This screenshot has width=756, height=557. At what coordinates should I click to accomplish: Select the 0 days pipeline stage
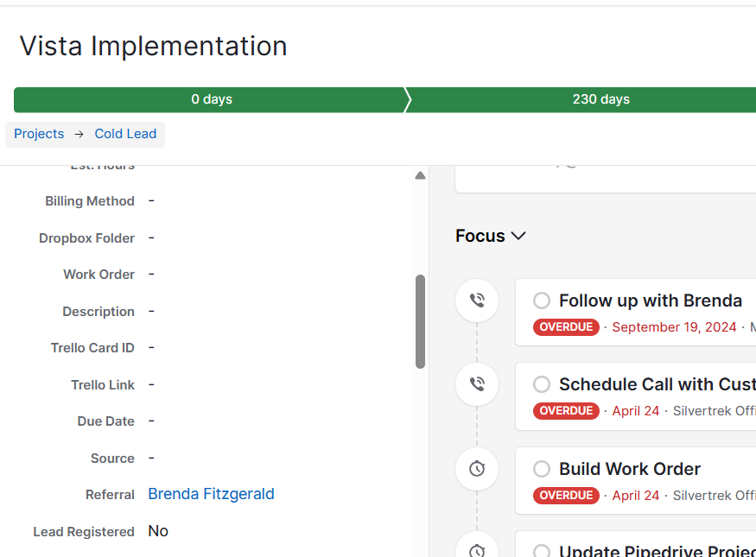pyautogui.click(x=211, y=99)
